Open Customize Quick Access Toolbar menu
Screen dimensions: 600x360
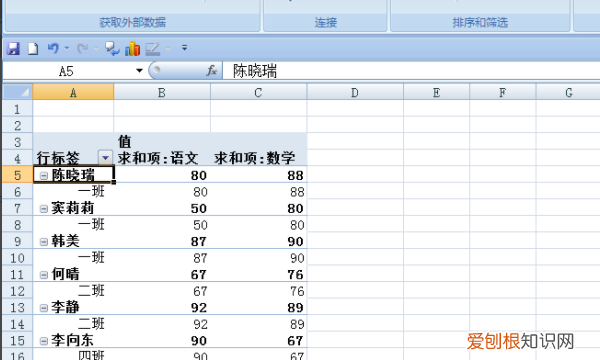[184, 48]
